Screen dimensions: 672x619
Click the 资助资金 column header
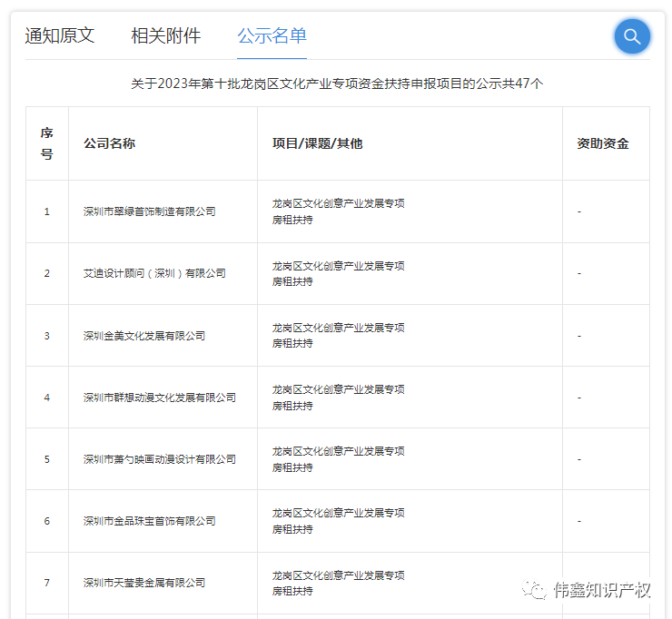click(x=603, y=143)
